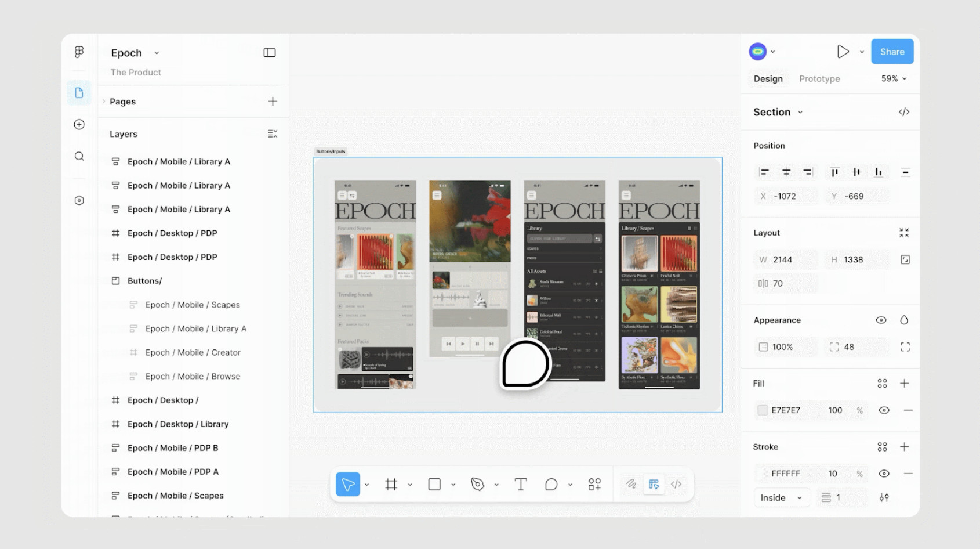This screenshot has height=549, width=980.
Task: Select the Move tool in the toolbar
Action: pos(347,483)
